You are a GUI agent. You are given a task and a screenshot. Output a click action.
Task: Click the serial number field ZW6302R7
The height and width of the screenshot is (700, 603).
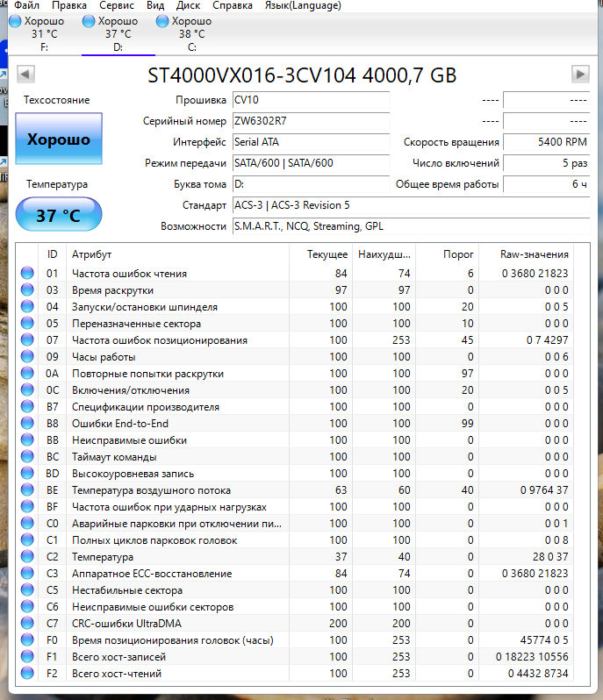point(311,121)
